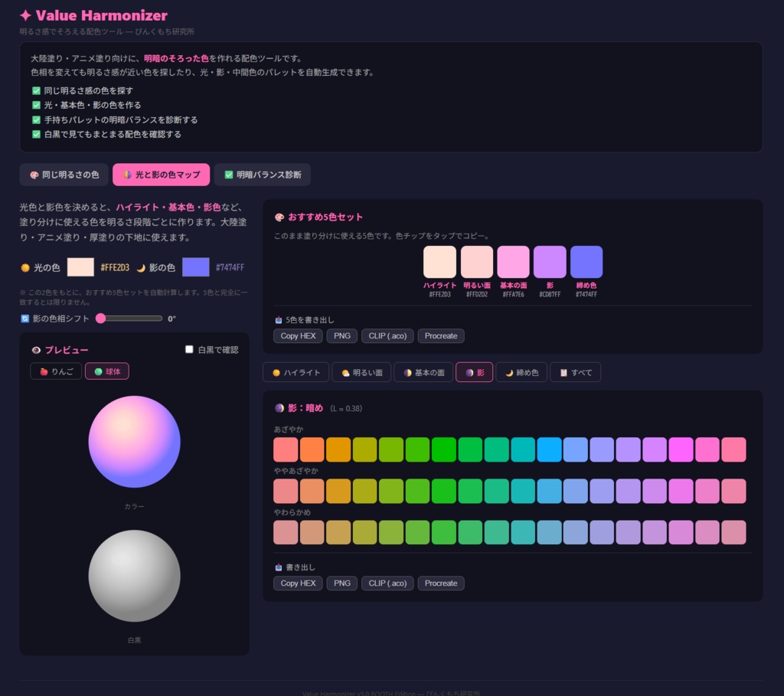This screenshot has height=696, width=784.
Task: Copy the 締め色 #7474FF color chip
Action: pyautogui.click(x=586, y=262)
